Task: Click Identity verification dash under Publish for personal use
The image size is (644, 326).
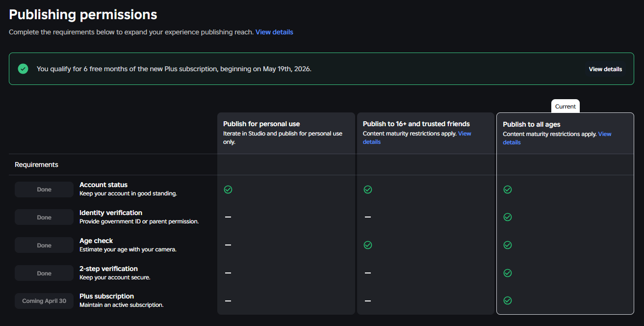Action: (x=228, y=217)
